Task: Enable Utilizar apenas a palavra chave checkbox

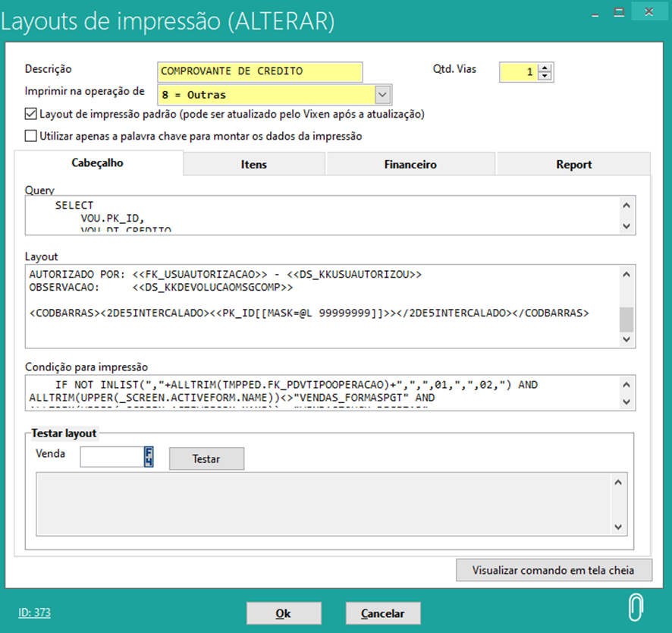Action: (31, 137)
